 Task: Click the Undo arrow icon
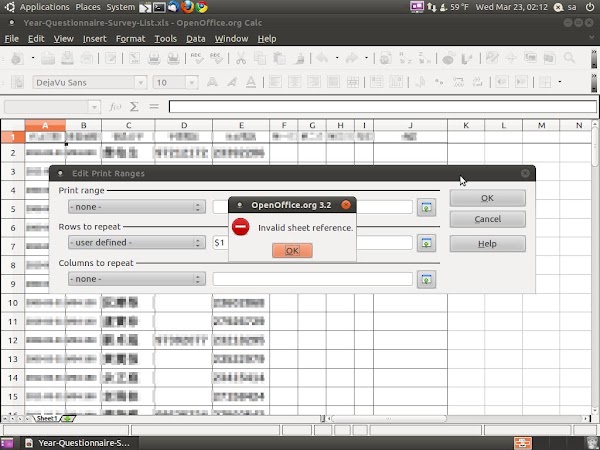(322, 58)
